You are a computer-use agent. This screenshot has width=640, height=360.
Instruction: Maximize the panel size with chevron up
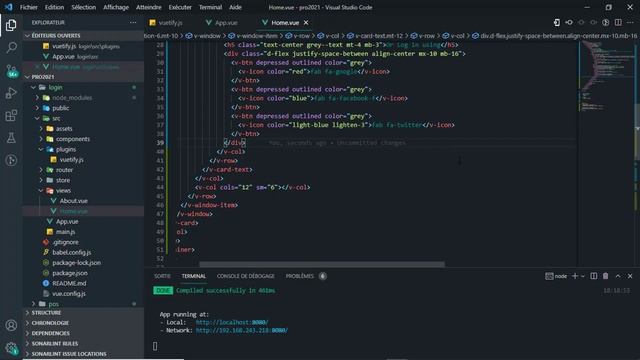click(x=618, y=276)
